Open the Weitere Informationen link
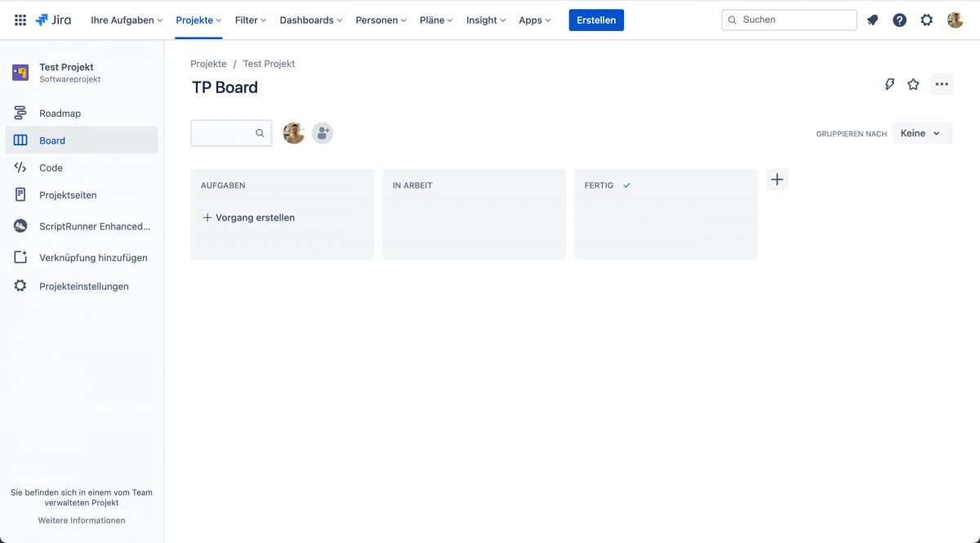 tap(82, 520)
